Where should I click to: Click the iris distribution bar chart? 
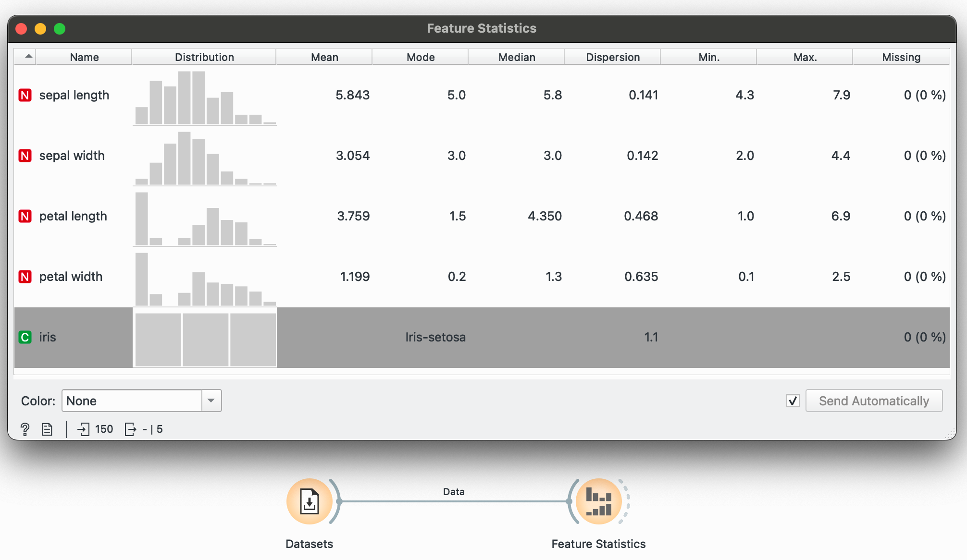click(205, 339)
